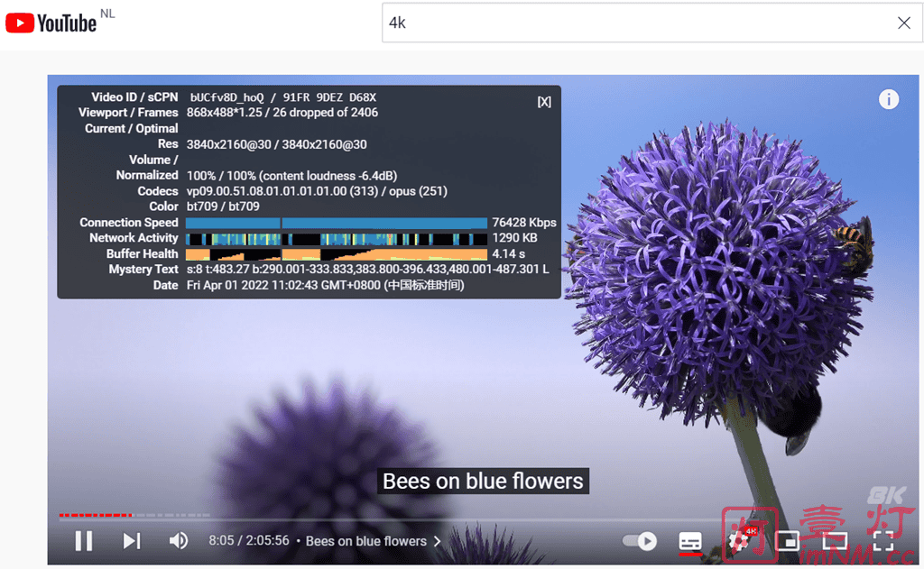Toggle the autoplay switch
924x569 pixels.
[x=640, y=541]
